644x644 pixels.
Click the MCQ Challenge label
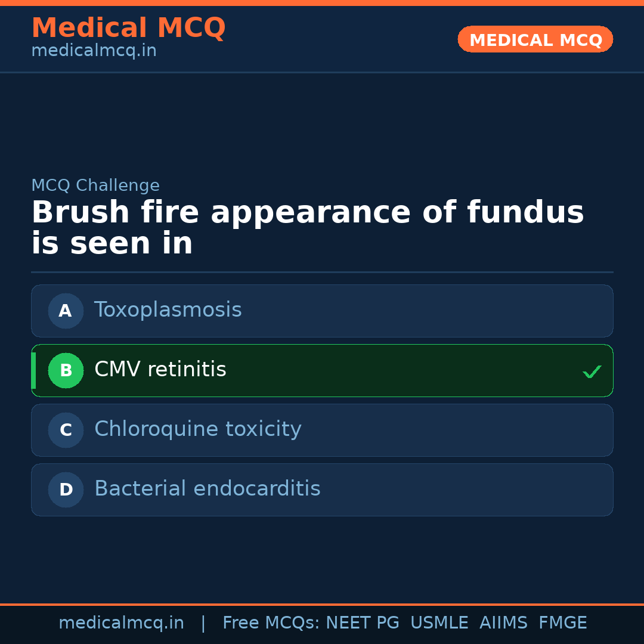(95, 185)
